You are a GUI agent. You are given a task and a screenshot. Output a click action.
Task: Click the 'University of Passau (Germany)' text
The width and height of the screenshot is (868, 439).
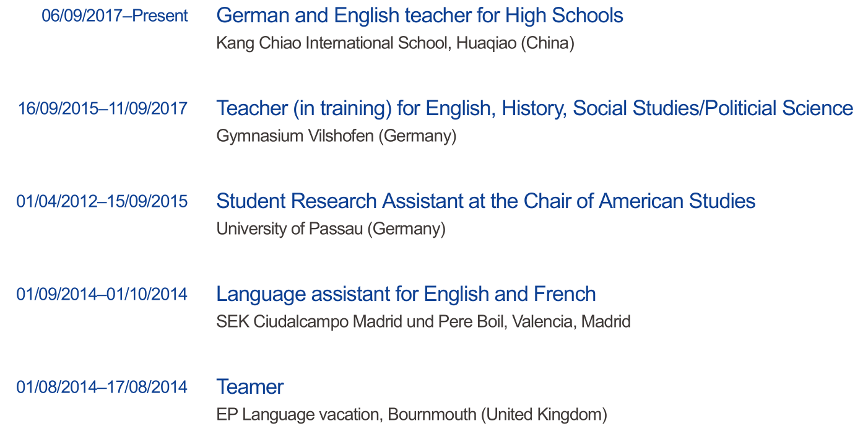pos(331,229)
